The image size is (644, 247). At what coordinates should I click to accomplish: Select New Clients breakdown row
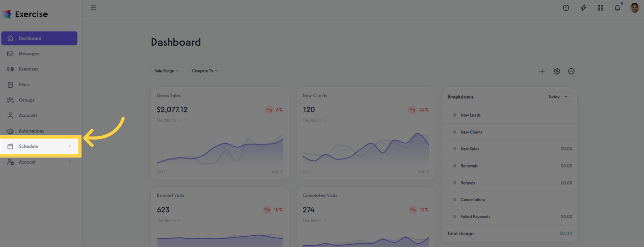click(x=509, y=132)
